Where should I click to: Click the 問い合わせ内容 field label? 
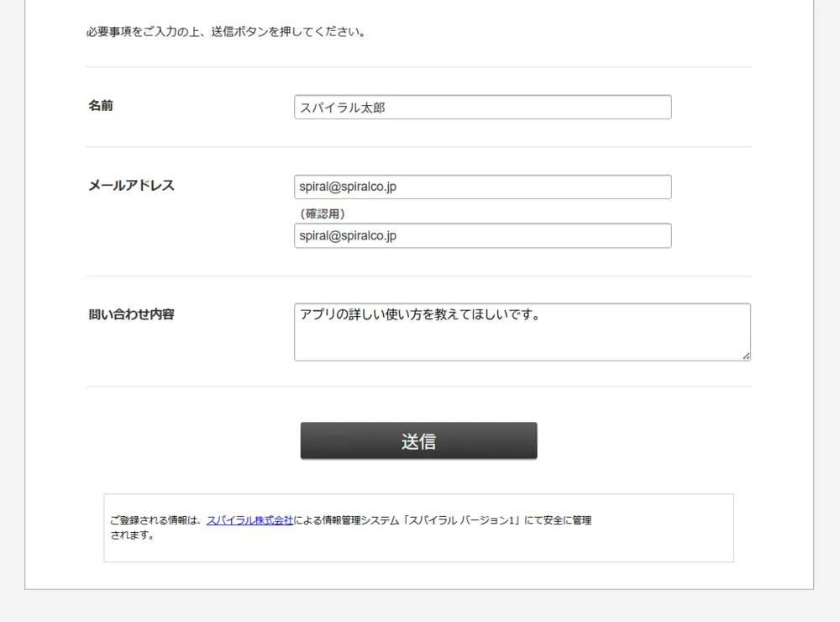(x=131, y=314)
